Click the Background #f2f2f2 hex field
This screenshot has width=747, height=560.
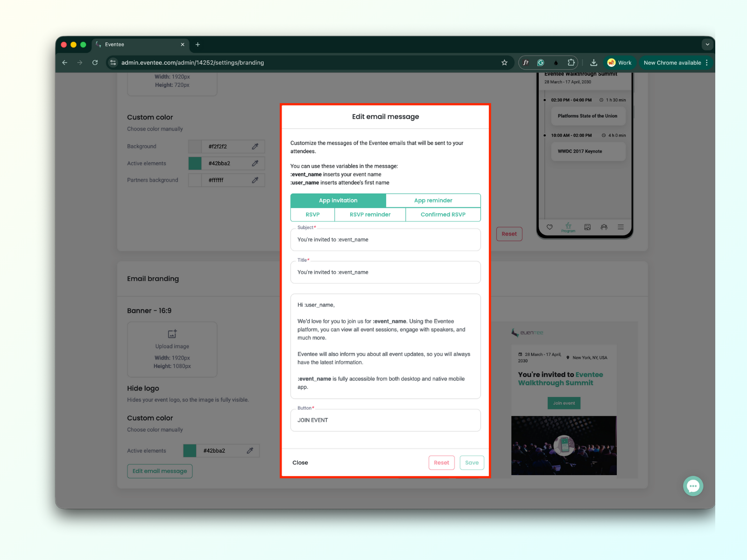[x=226, y=147]
